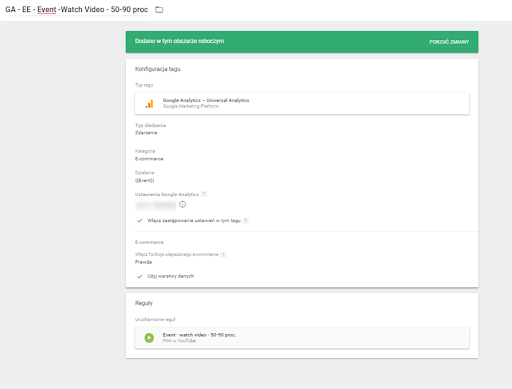Toggle Użyj warstwy danych checkbox
512x389 pixels.
pyautogui.click(x=140, y=276)
